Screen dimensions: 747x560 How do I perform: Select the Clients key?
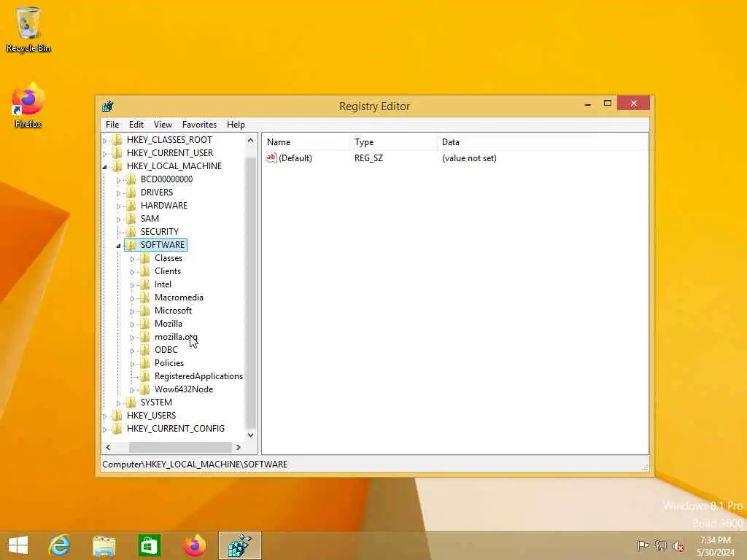(168, 271)
